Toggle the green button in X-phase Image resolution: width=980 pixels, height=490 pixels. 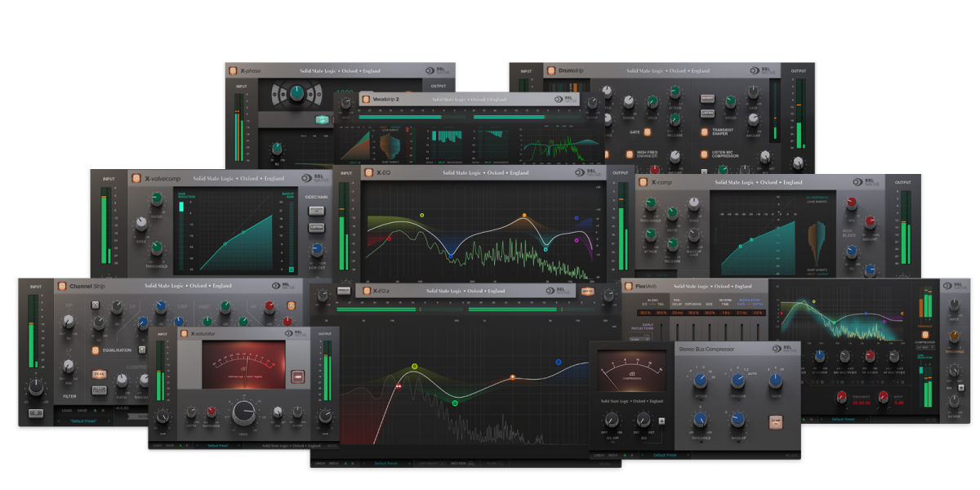coord(323,119)
